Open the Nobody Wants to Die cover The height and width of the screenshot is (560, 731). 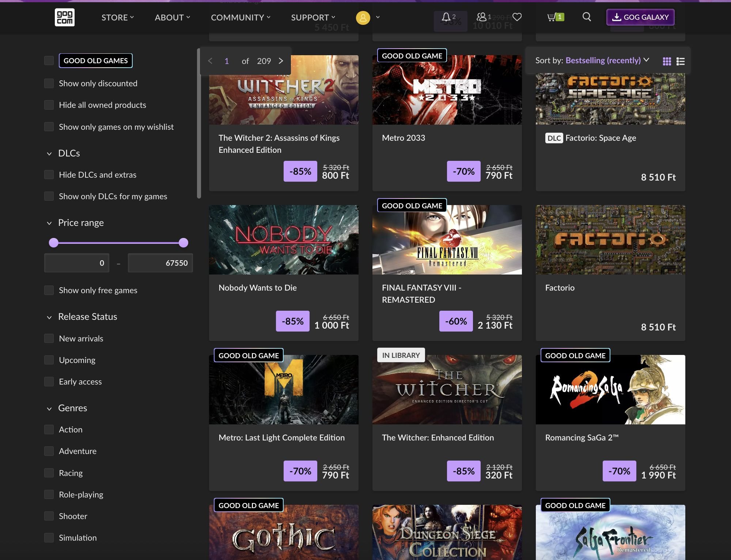284,240
